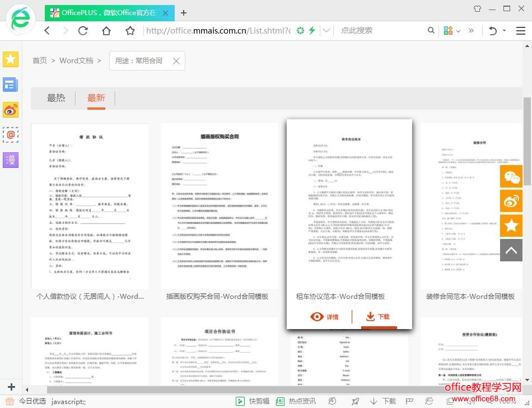This screenshot has height=408, width=532.
Task: Open the browser home page
Action: point(106,31)
